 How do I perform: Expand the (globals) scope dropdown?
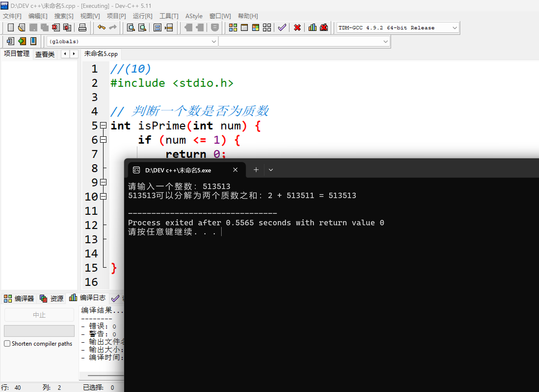(x=214, y=41)
